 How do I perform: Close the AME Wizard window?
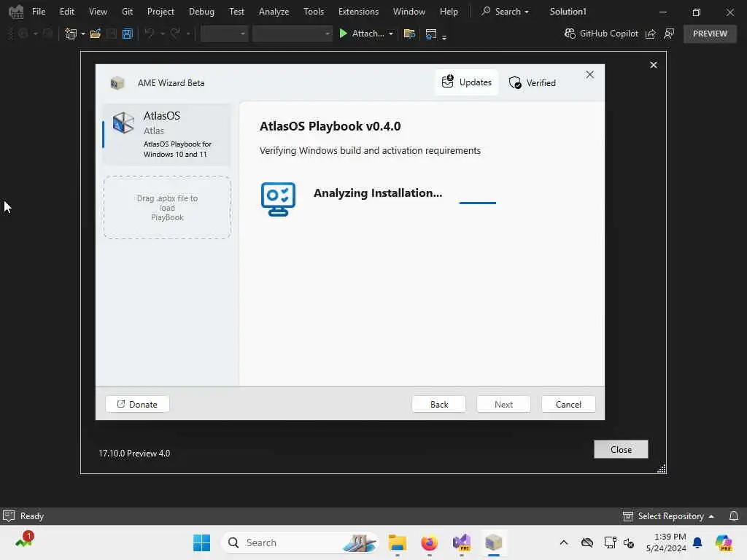pyautogui.click(x=589, y=75)
